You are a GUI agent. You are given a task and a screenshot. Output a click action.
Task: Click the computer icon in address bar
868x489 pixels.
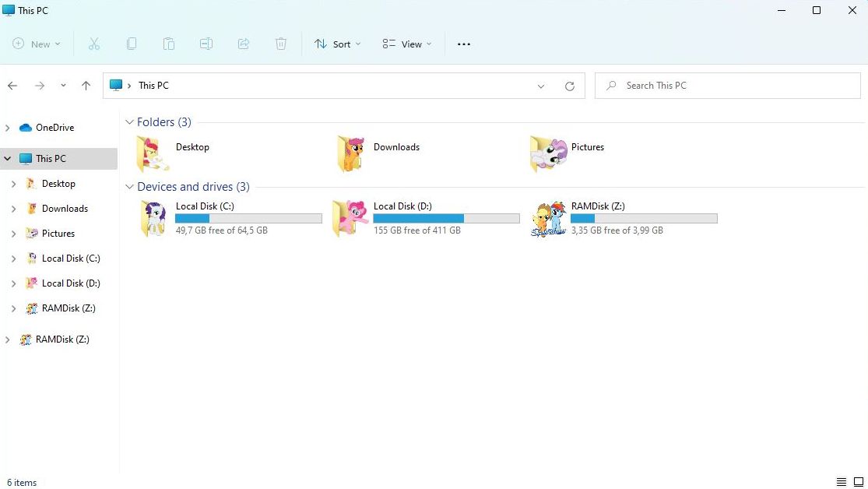click(x=116, y=86)
